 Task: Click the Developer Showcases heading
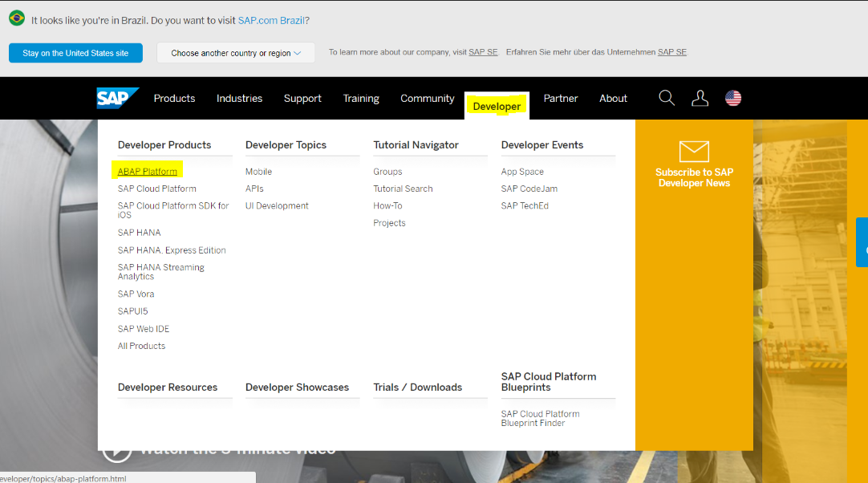click(x=298, y=388)
